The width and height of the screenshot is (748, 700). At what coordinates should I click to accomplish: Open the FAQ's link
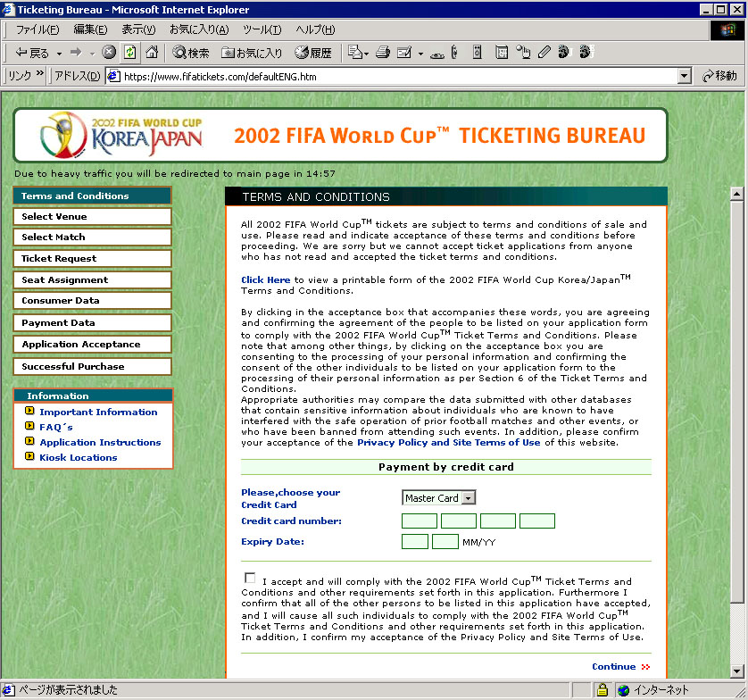click(x=56, y=427)
